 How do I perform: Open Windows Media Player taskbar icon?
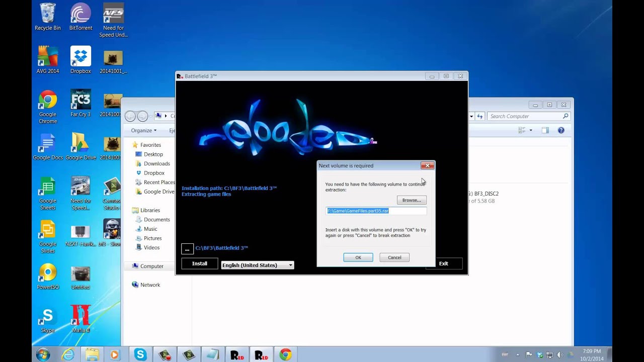click(114, 354)
